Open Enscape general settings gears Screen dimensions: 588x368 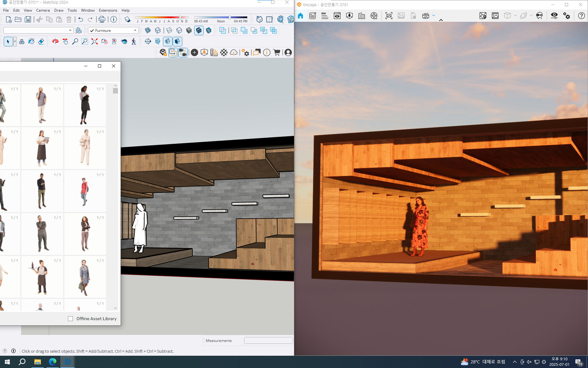(x=567, y=16)
